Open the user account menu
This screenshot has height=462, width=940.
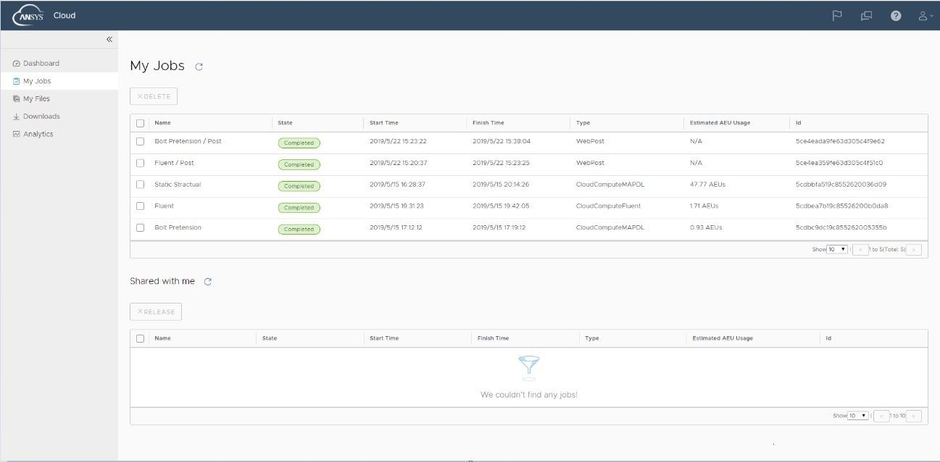click(x=924, y=16)
